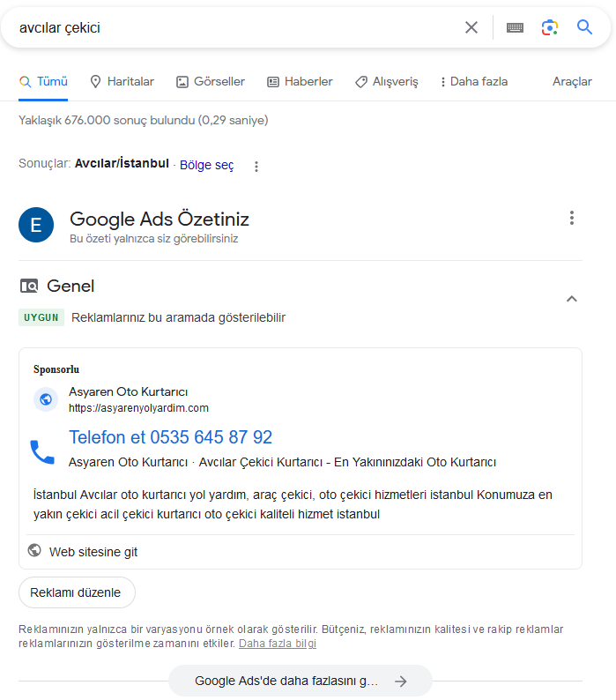Screen dimensions: 616x700
Task: Collapse the Genel section chevron
Action: pos(571,299)
